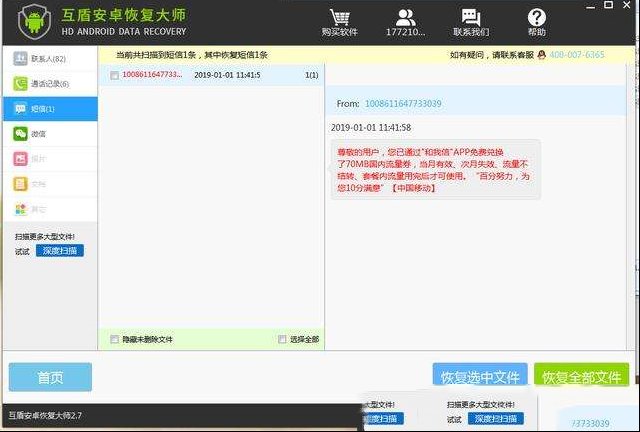Click 恢复选中文件 button

(480, 375)
